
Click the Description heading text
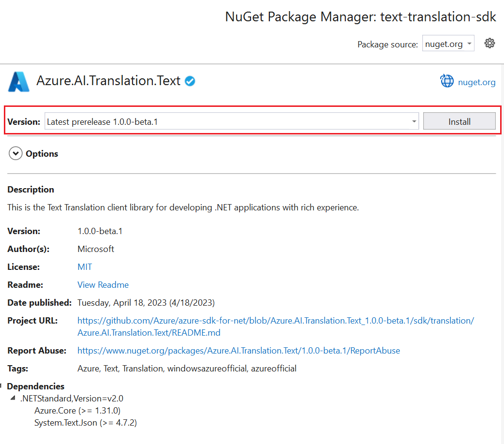[x=30, y=189]
